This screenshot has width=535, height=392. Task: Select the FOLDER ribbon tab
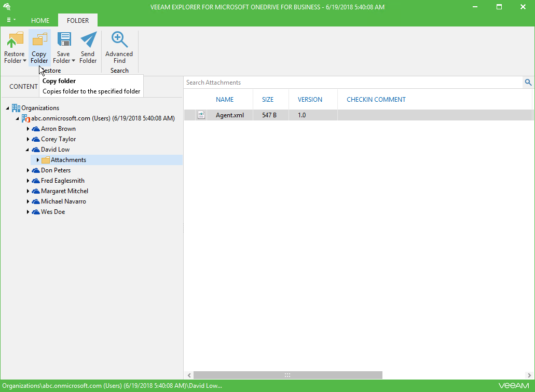click(78, 20)
